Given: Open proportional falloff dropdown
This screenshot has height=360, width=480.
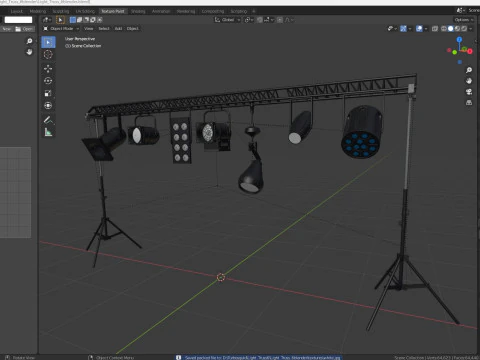Looking at the screenshot, I should pyautogui.click(x=289, y=20).
